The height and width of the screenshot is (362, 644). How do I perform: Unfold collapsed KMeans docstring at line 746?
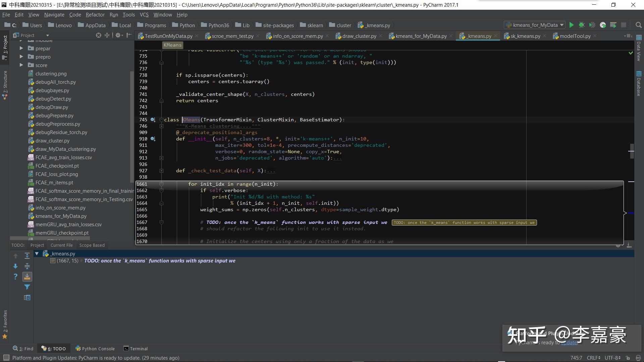161,126
